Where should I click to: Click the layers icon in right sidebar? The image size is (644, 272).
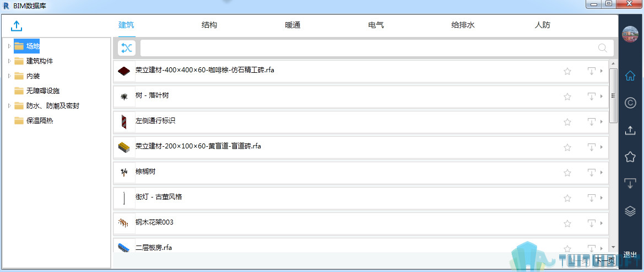tap(630, 211)
